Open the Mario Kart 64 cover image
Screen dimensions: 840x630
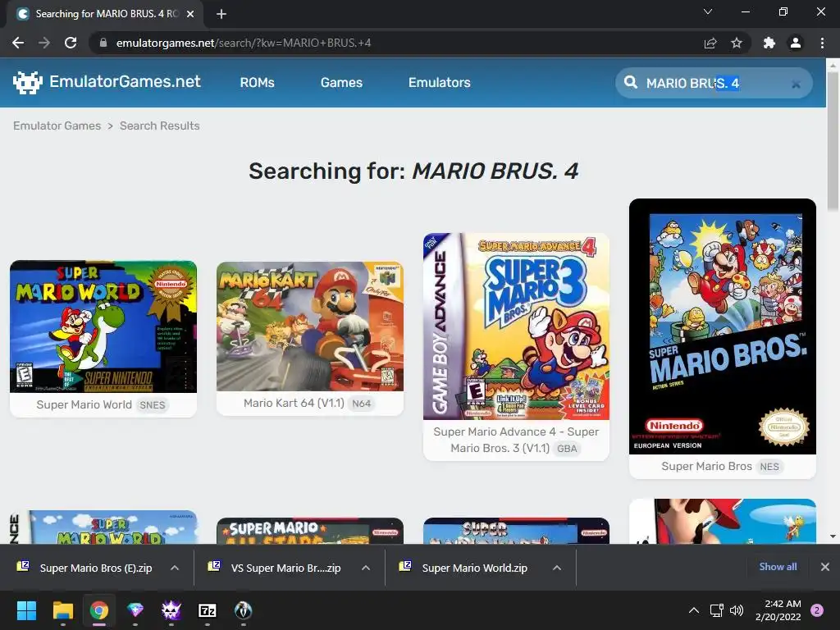pos(309,326)
